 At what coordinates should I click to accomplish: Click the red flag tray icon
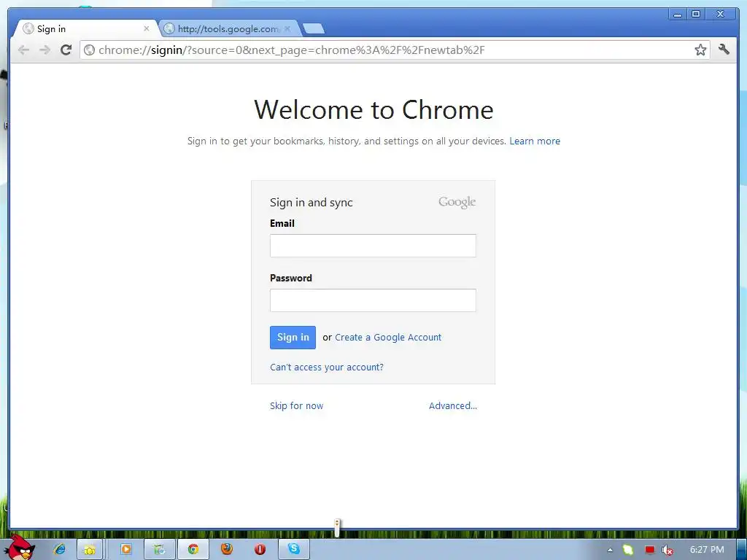pyautogui.click(x=650, y=550)
